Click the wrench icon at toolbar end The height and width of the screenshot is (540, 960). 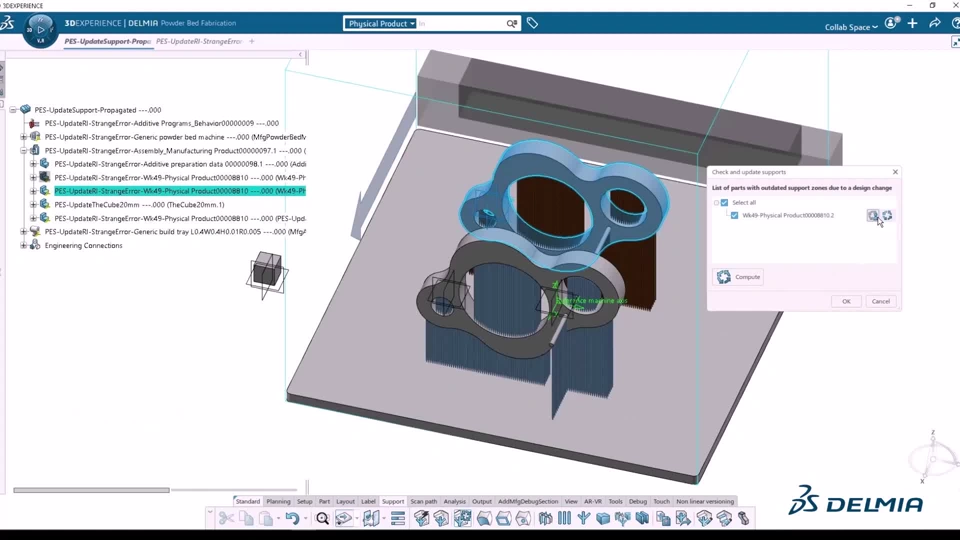coord(743,519)
